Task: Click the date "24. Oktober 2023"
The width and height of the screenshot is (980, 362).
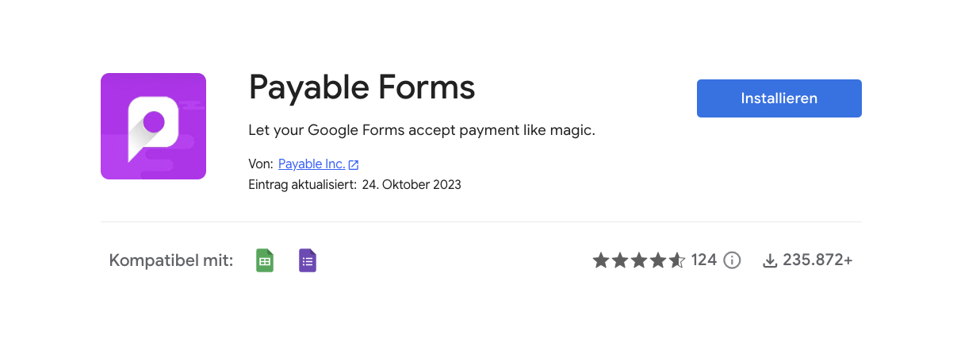Action: coord(412,185)
